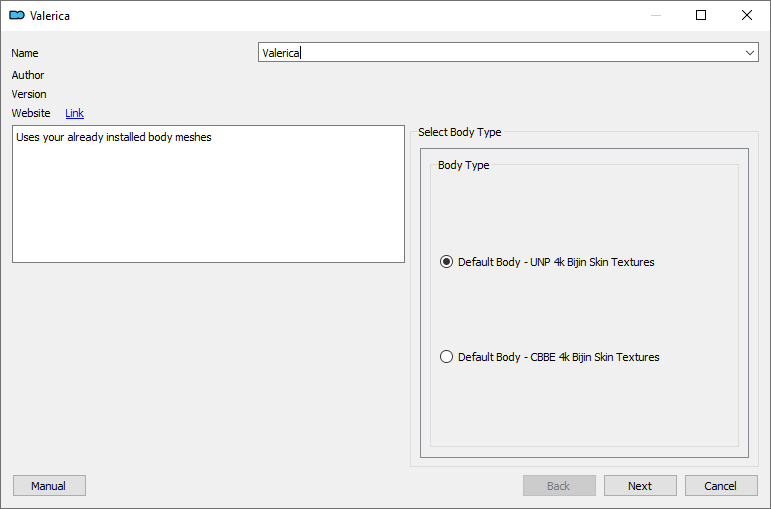This screenshot has height=509, width=771.
Task: Click the Valerica title bar text
Action: point(50,16)
